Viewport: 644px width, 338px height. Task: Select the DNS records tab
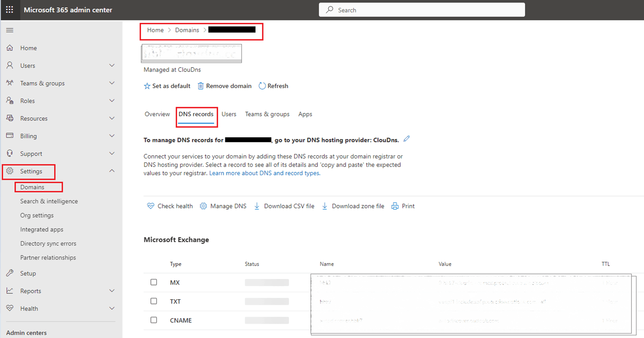click(x=196, y=114)
